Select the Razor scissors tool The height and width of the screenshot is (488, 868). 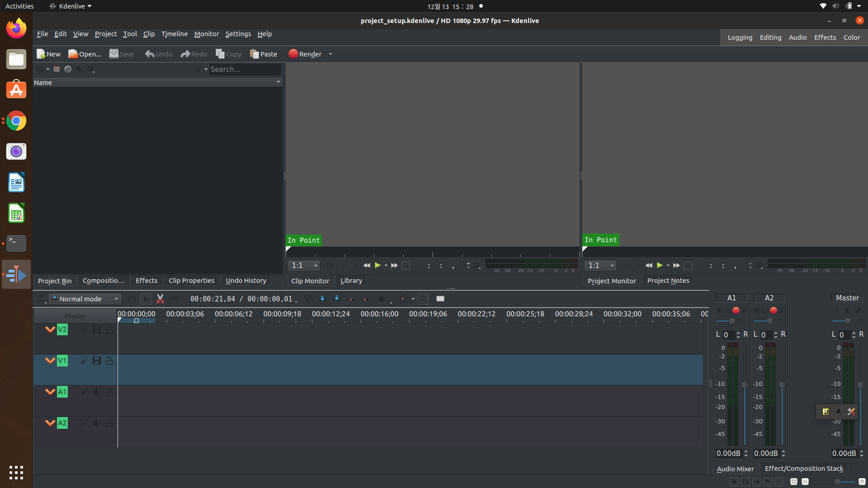point(160,299)
